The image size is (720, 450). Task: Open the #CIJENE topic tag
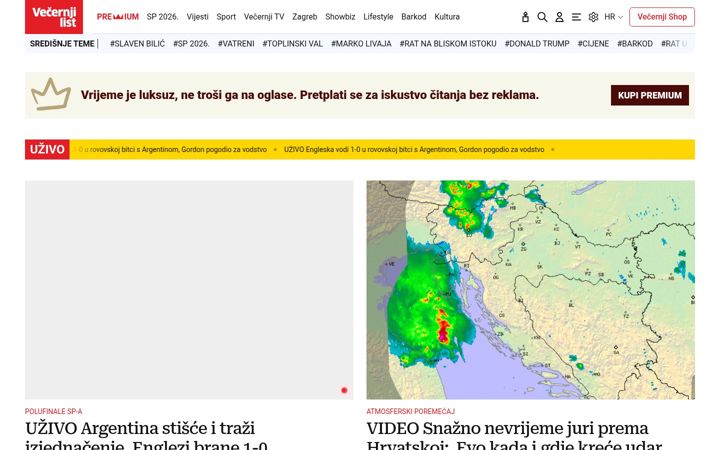tap(593, 44)
